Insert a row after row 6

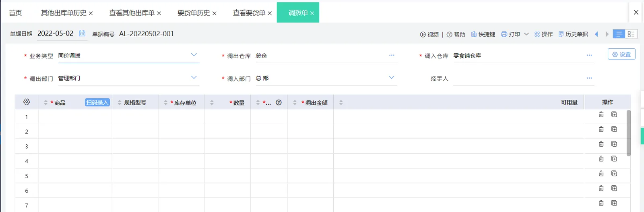(614, 188)
